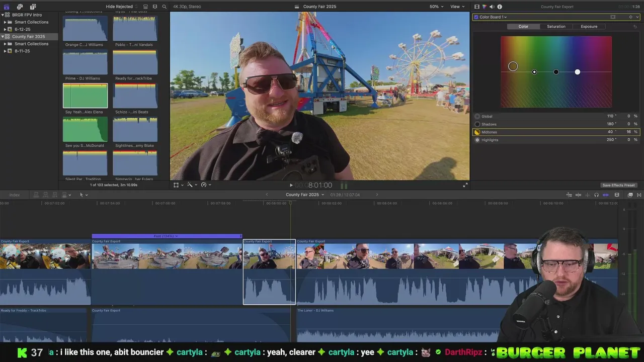Go back in timeline history

(x=267, y=195)
